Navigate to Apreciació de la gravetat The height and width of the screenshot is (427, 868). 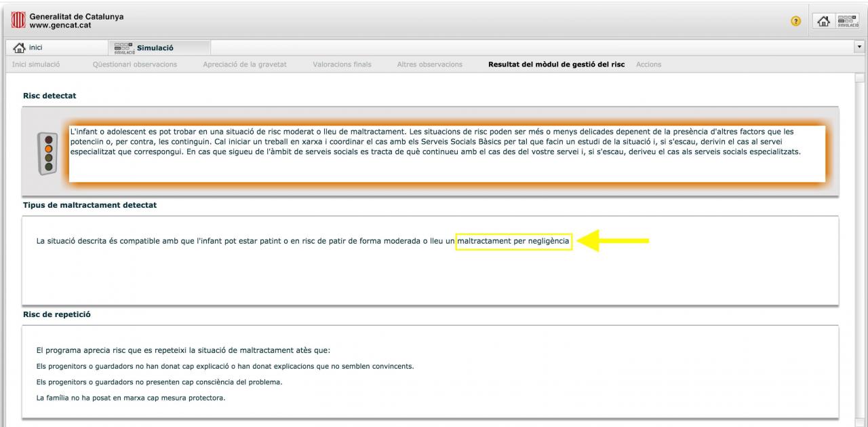pos(244,64)
